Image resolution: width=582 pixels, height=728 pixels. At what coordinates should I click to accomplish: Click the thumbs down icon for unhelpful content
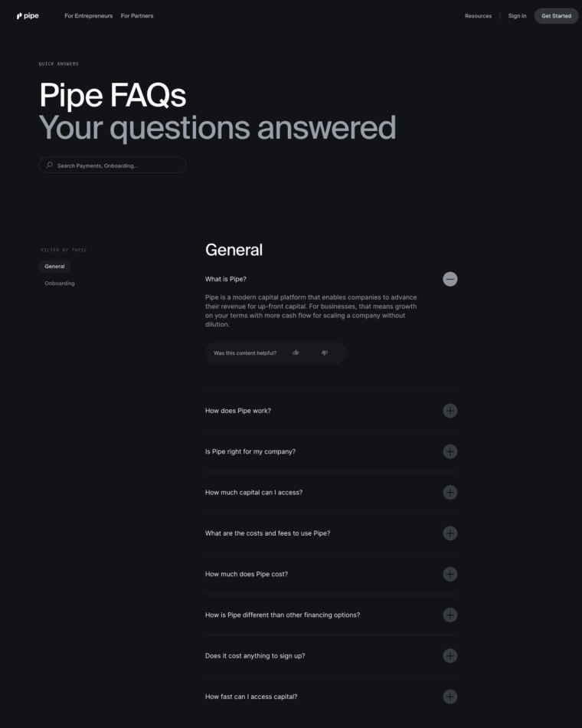click(x=324, y=353)
